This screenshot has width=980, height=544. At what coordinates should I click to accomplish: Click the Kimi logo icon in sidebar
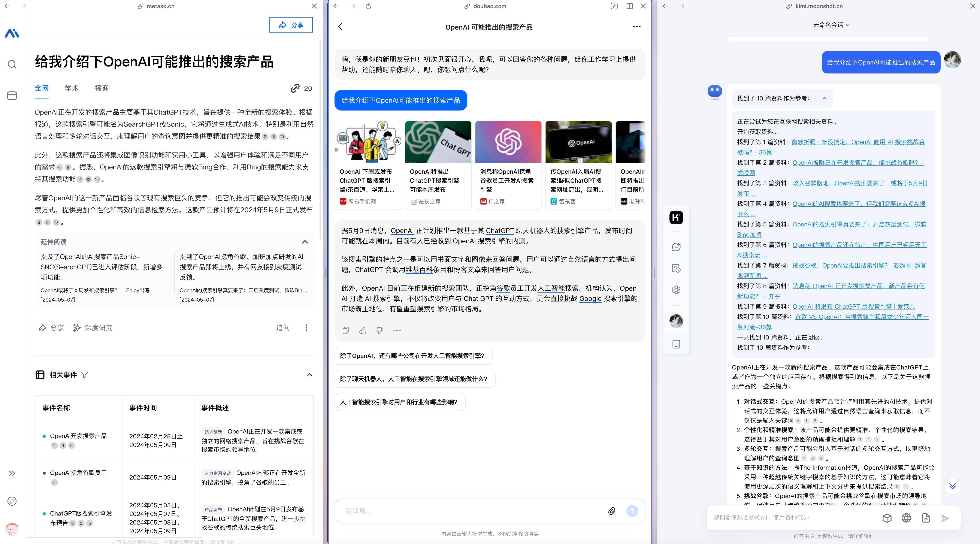click(676, 218)
